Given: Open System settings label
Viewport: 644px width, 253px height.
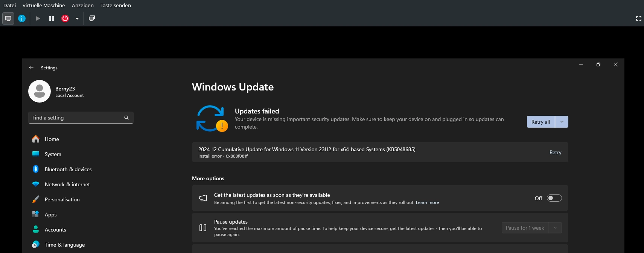Looking at the screenshot, I should 53,154.
